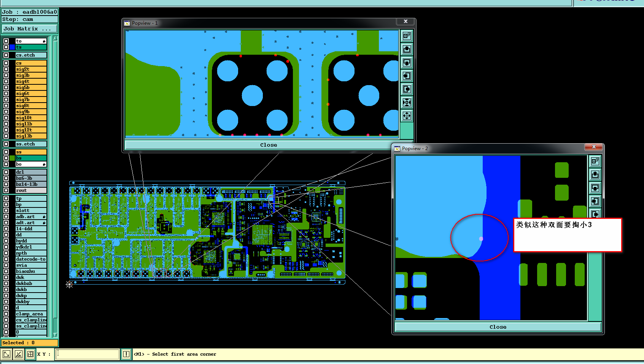Select layer 'slott' in layer list
Screen dimensions: 644x364
[x=31, y=210]
